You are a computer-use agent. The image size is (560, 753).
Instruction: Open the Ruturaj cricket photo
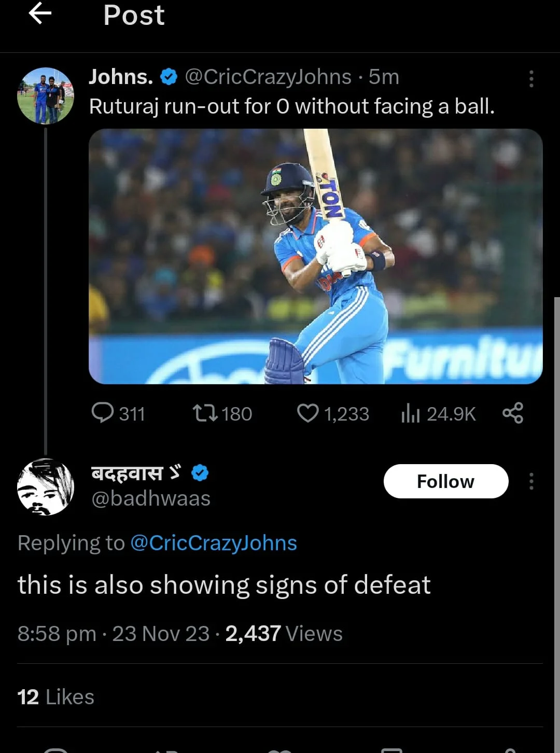pyautogui.click(x=315, y=256)
